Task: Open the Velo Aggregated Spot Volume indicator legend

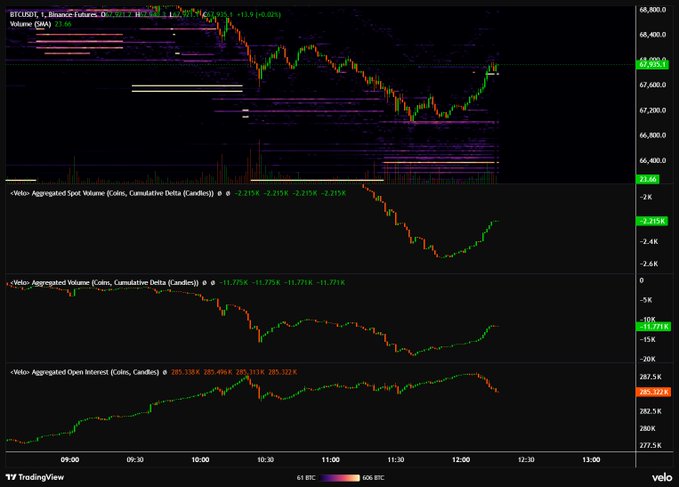Action: 112,193
